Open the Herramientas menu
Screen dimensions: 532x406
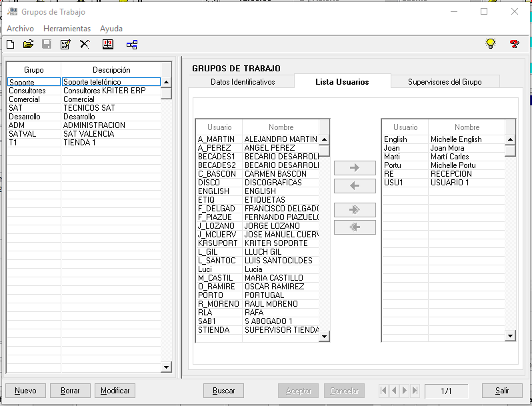coord(67,29)
